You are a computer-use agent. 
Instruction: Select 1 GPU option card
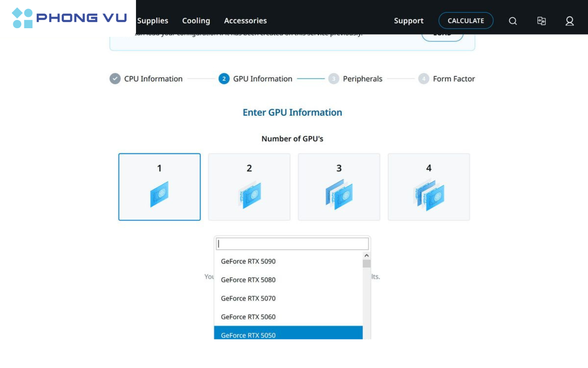(159, 187)
